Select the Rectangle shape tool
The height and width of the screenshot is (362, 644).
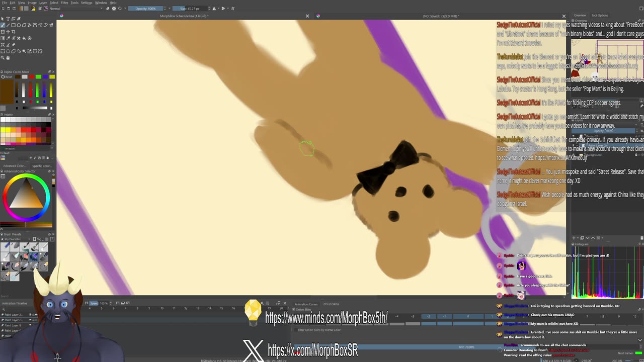[x=14, y=25]
